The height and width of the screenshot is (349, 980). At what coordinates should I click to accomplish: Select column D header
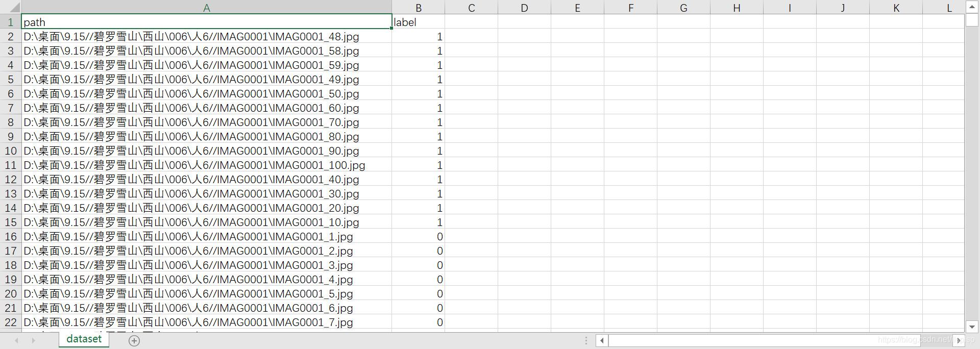coord(525,7)
